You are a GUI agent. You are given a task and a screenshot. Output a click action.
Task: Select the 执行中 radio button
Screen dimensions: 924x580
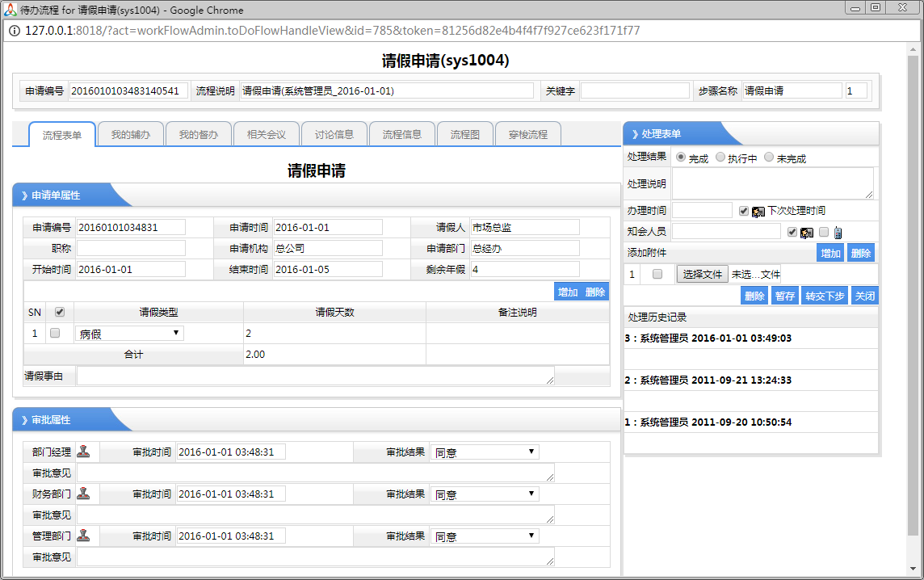point(720,158)
